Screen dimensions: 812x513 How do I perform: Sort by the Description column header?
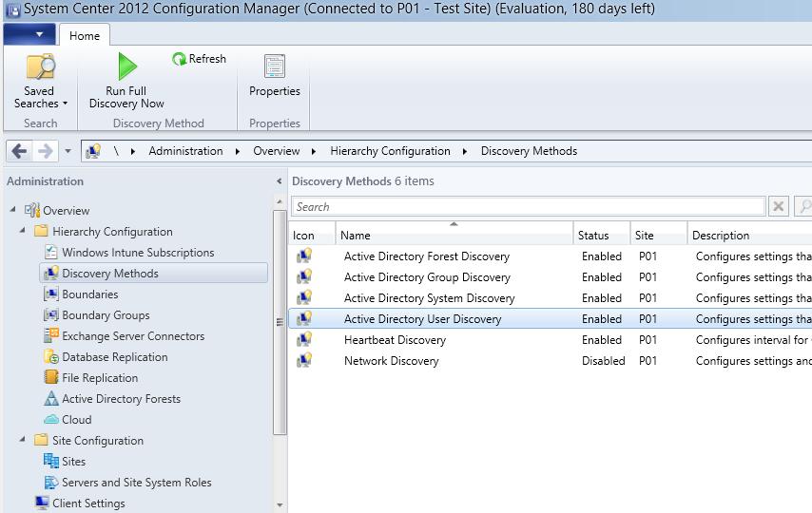[x=750, y=235]
